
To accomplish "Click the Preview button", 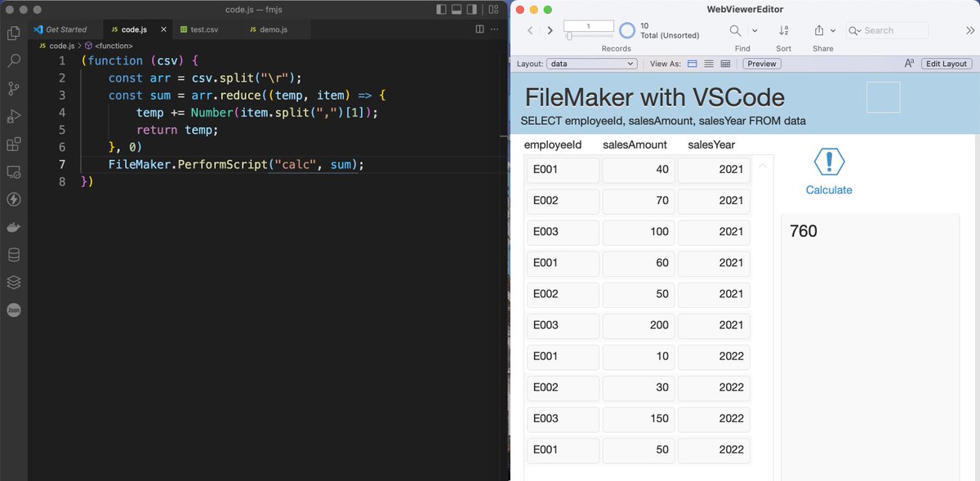I will coord(762,64).
